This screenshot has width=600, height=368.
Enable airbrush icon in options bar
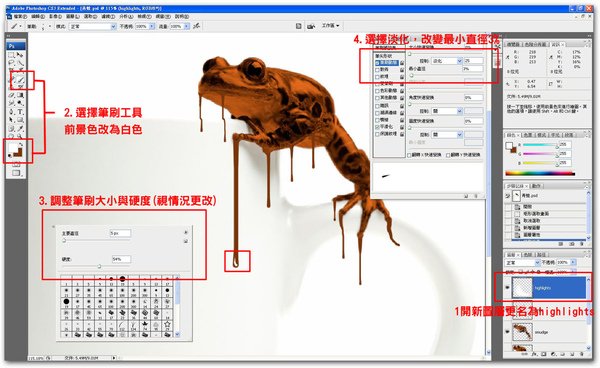tap(196, 26)
